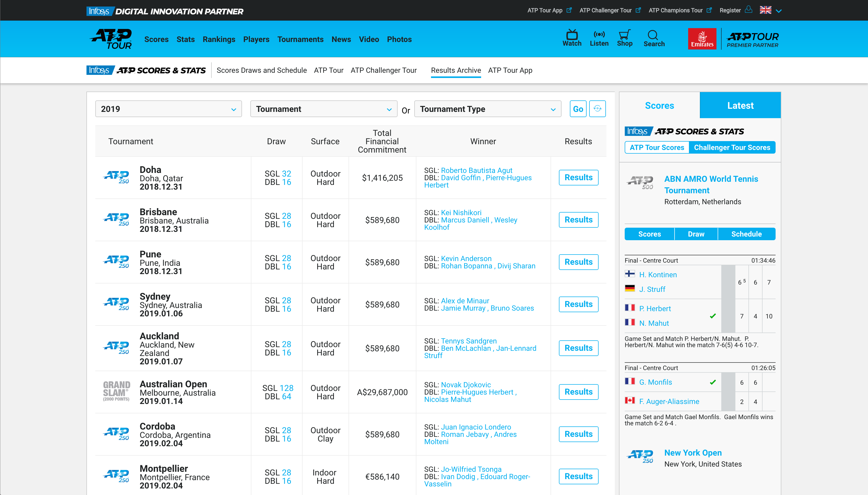Click ATP 250 badge for Doha
868x495 pixels.
116,177
